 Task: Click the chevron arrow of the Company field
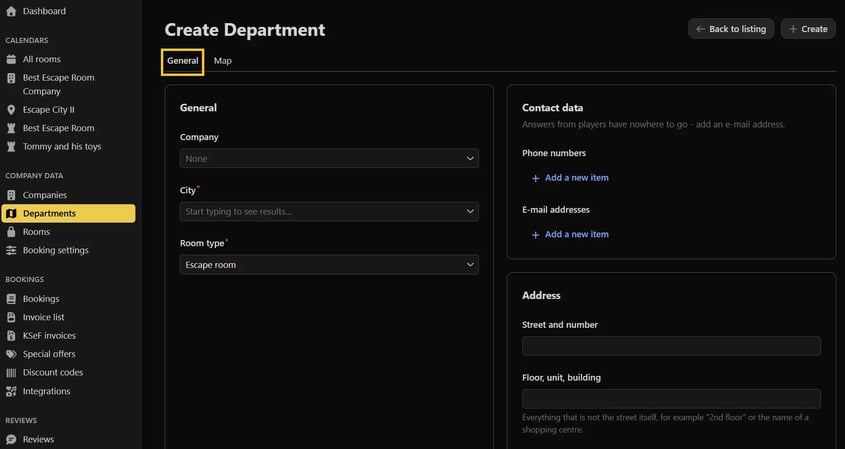[470, 158]
